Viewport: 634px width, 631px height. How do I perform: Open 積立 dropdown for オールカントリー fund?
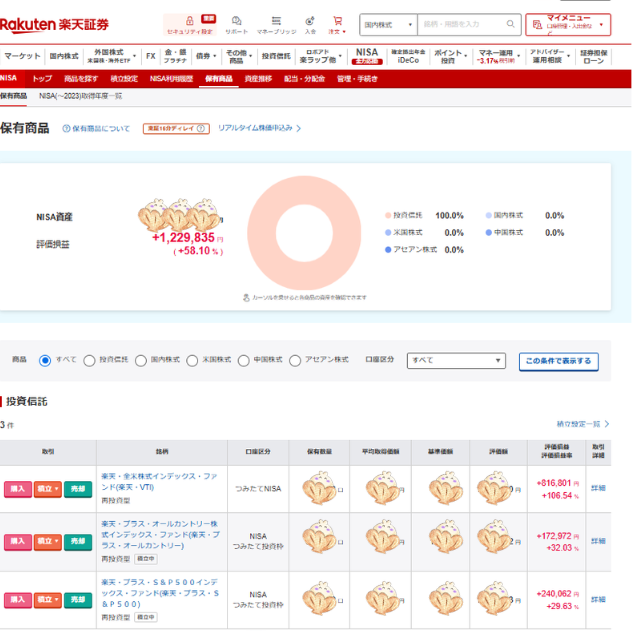pos(48,542)
